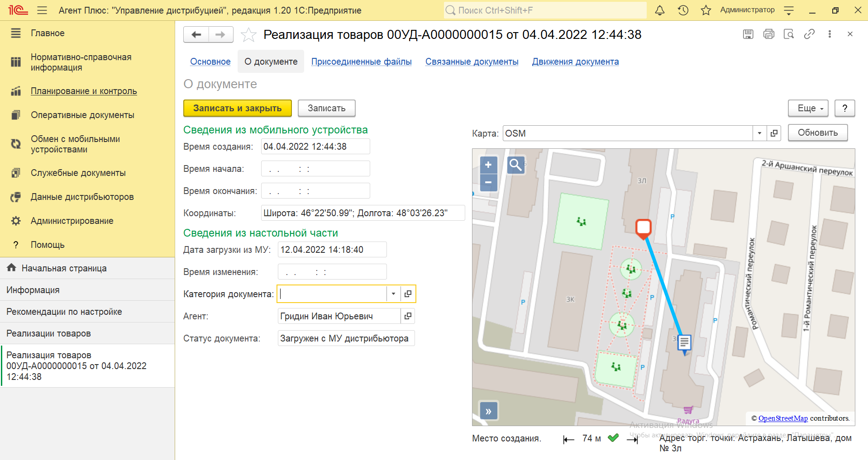868x460 pixels.
Task: Expand the map side panel arrow button
Action: (488, 411)
